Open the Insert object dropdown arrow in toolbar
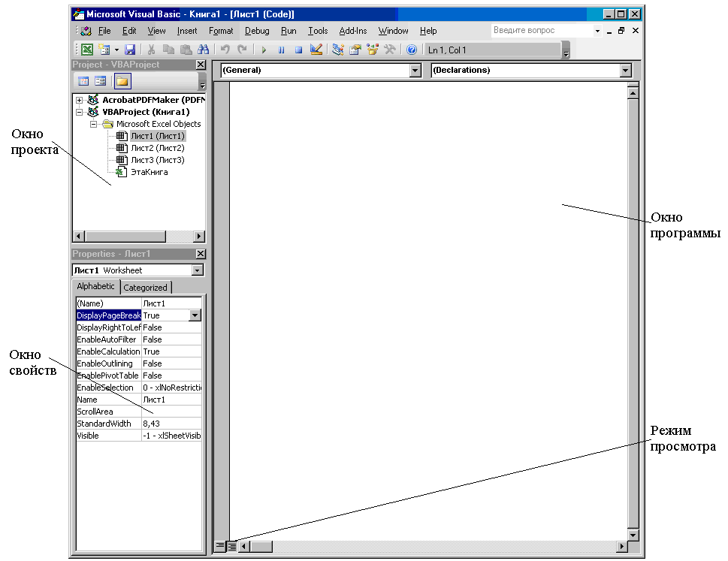Viewport: 728px width, 561px height. pos(116,50)
